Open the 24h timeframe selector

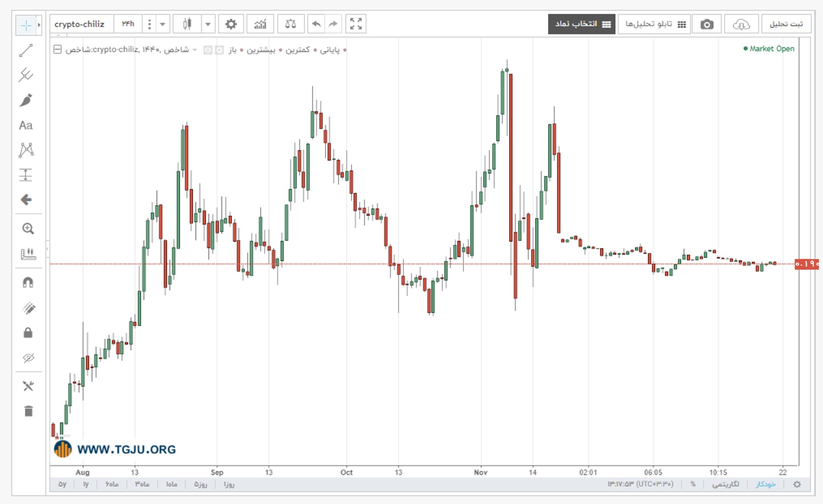(x=128, y=24)
